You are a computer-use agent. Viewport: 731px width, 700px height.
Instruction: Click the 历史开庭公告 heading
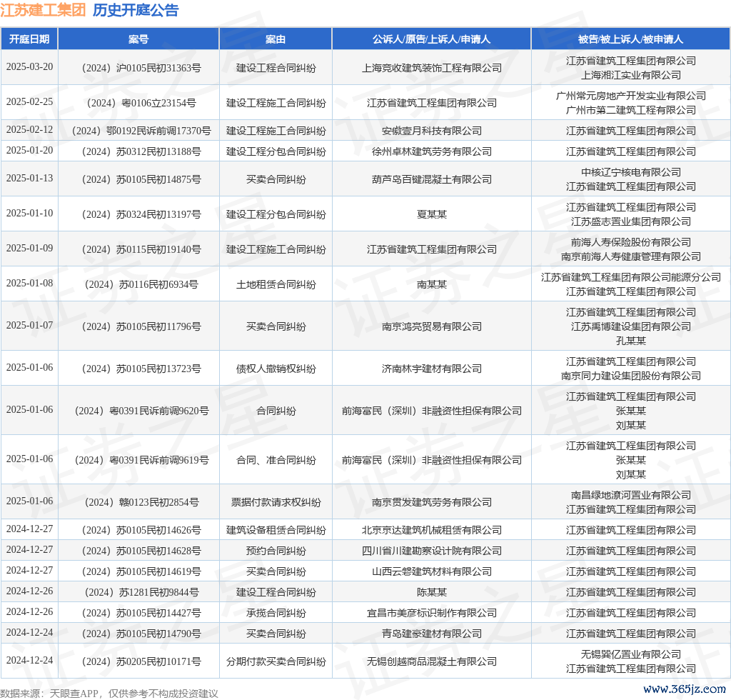[136, 10]
